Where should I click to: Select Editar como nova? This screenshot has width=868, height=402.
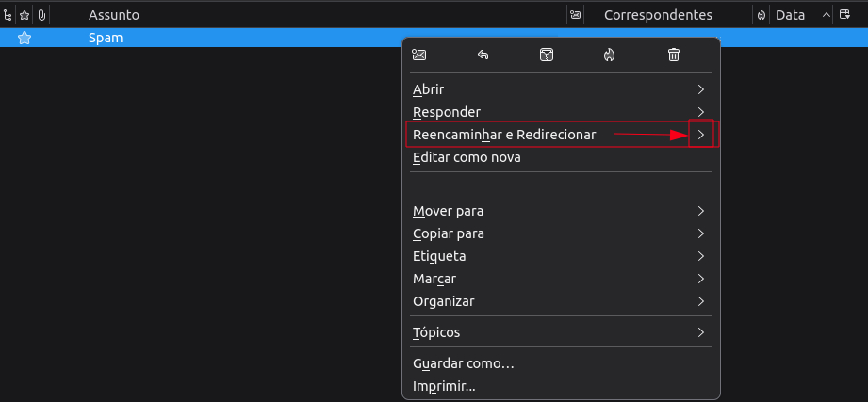pos(467,157)
